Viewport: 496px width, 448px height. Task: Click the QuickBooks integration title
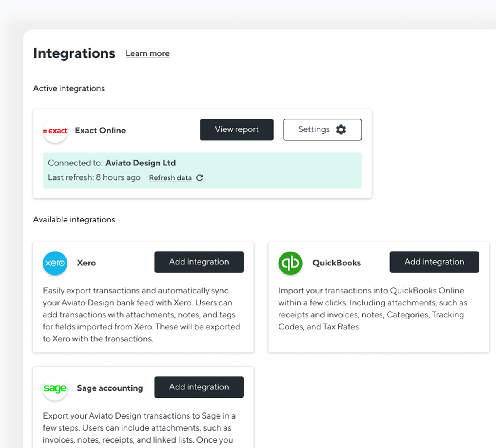tap(337, 263)
